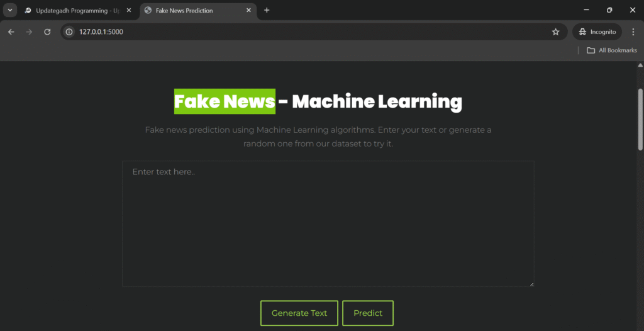Click the browser forward arrow
This screenshot has height=331, width=644.
[29, 31]
